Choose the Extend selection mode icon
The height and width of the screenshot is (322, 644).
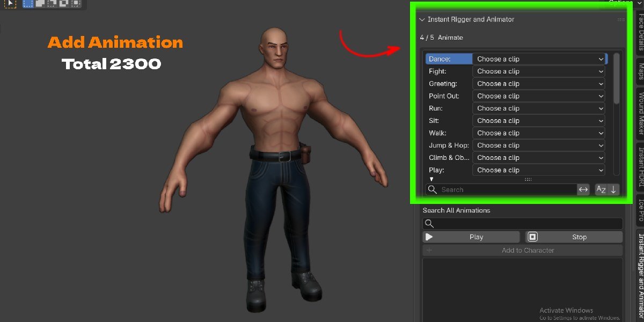40,3
